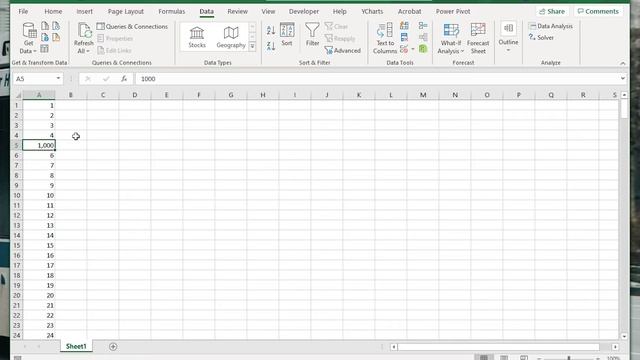Open the Data Validation dropdown arrow

[x=413, y=49]
